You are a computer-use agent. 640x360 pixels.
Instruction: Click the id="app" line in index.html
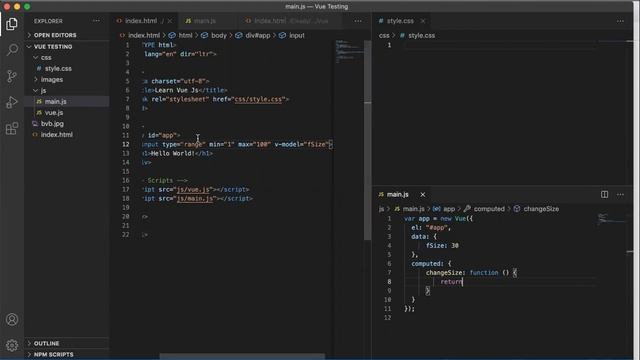(161, 135)
